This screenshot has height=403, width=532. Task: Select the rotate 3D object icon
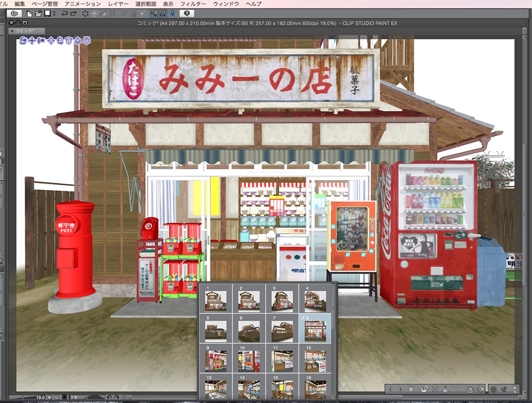60,41
